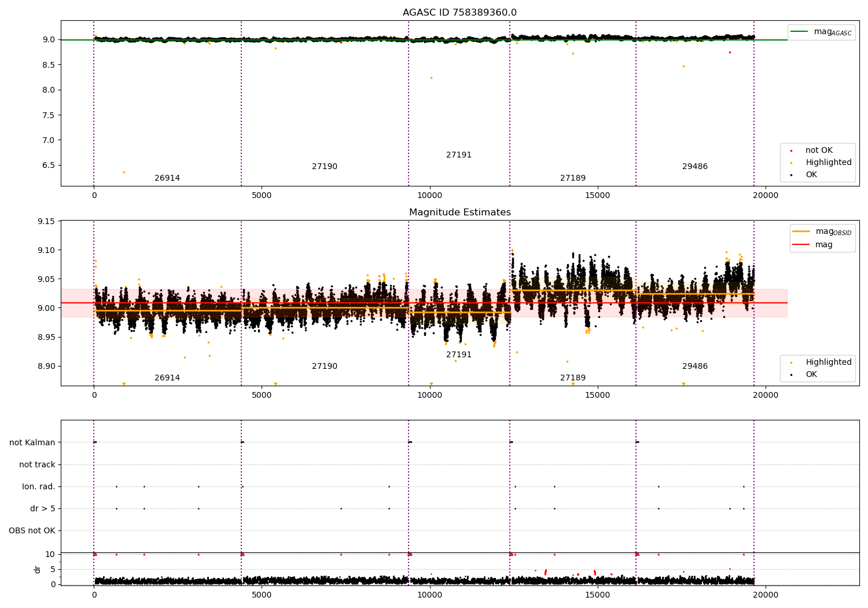The image size is (868, 608).
Task: Click the 'Ion. rad.' row label
Action: point(39,487)
